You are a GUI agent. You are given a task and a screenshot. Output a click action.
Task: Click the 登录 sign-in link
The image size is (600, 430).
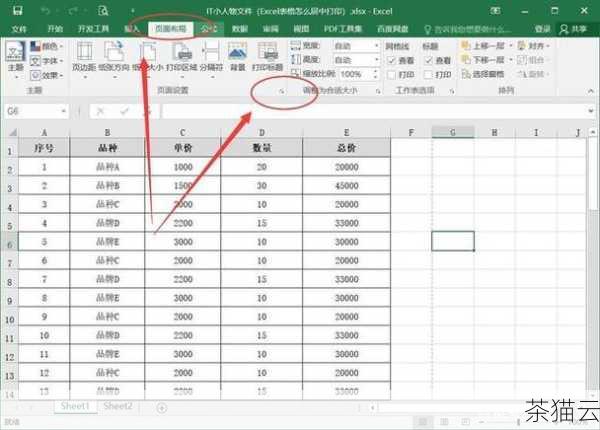point(542,29)
